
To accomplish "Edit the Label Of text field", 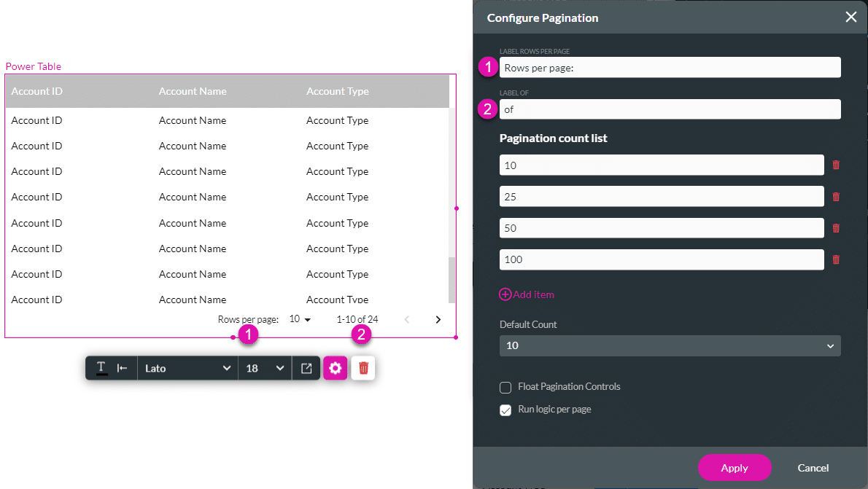I will (x=670, y=109).
